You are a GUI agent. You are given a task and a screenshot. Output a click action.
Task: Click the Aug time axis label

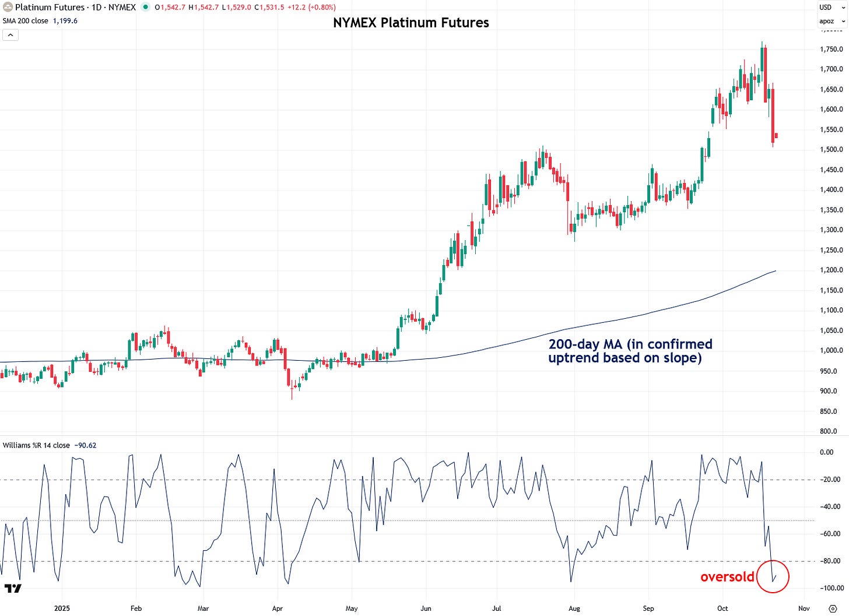tap(574, 608)
